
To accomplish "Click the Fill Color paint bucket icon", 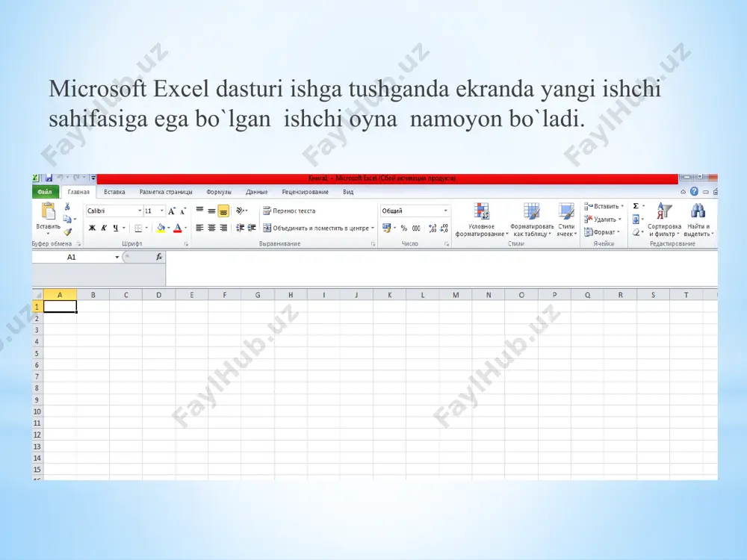I will click(x=161, y=228).
